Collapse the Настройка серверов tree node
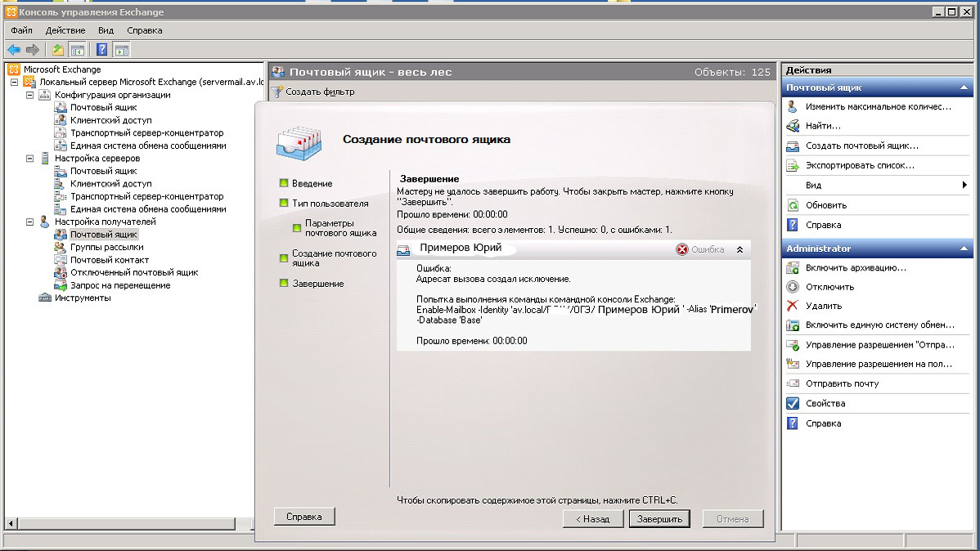Screen dimensions: 980x551 29,158
